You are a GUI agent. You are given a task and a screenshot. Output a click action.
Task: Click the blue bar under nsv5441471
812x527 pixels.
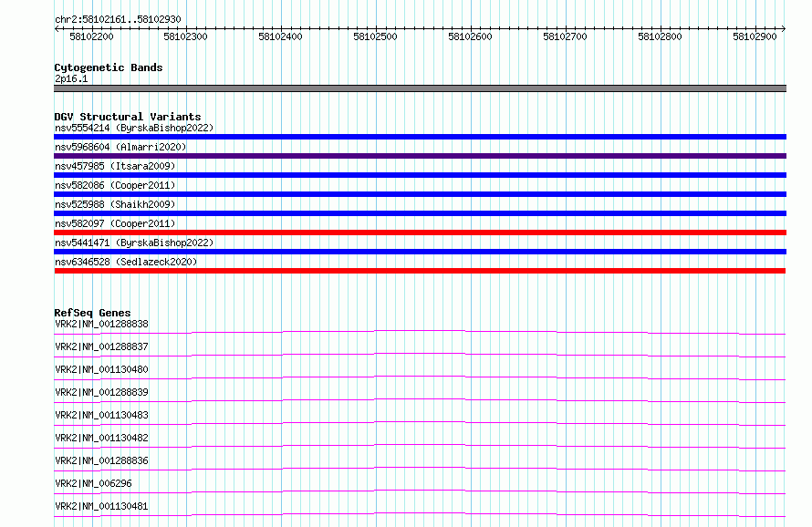coord(420,252)
